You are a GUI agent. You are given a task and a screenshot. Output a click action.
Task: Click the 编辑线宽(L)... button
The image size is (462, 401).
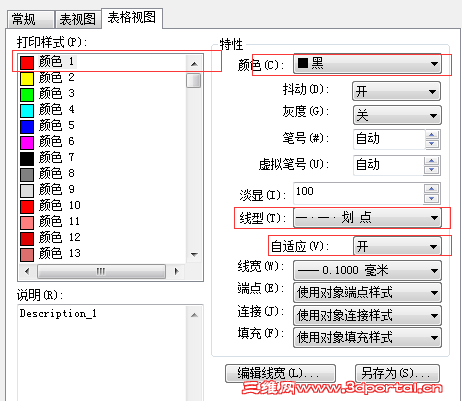(280, 373)
